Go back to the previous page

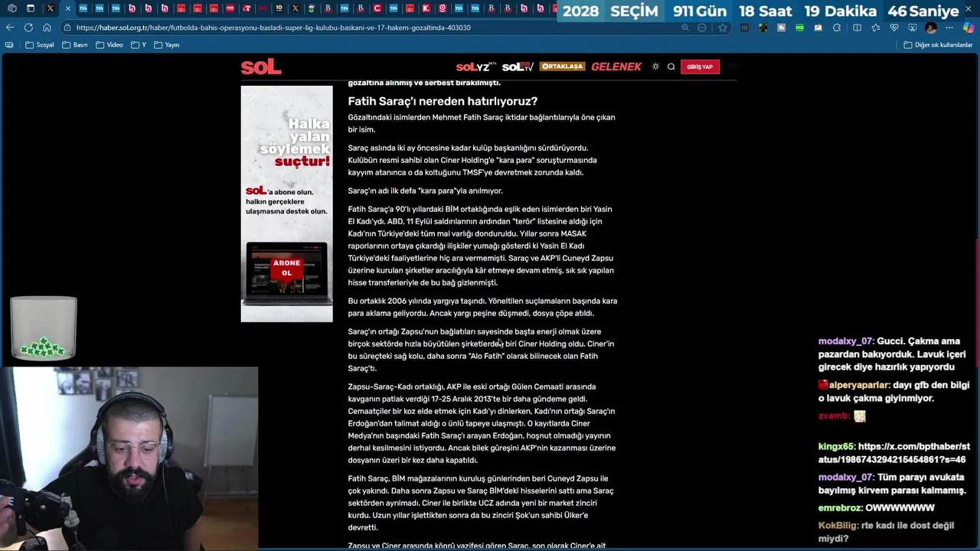click(10, 28)
